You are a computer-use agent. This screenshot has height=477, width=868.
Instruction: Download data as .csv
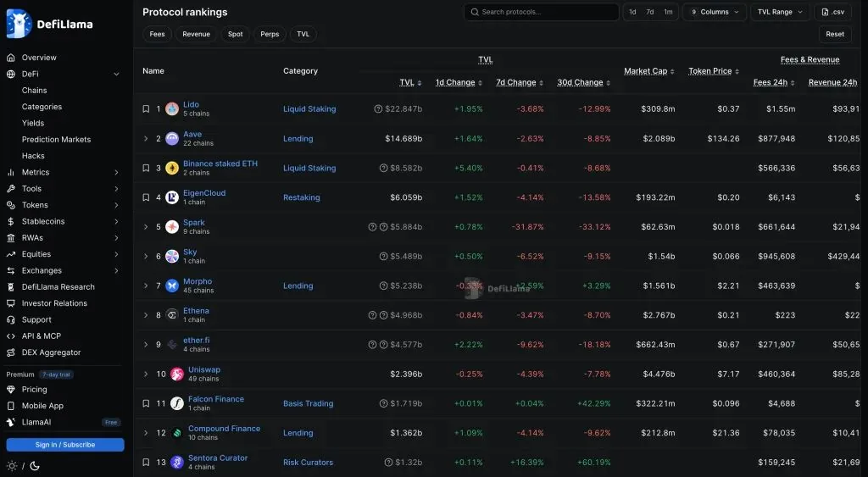[832, 12]
